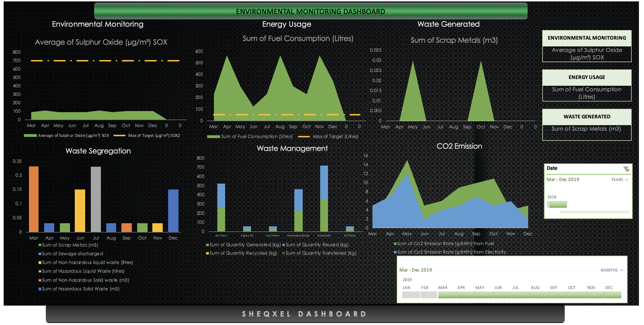Click Max of Target (Litres) legend marker
Viewport: 644px width, 325px height.
tap(304, 137)
